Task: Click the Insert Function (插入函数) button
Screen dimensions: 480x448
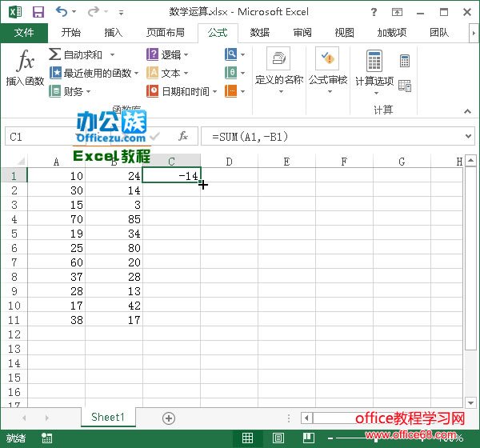Action: 26,69
